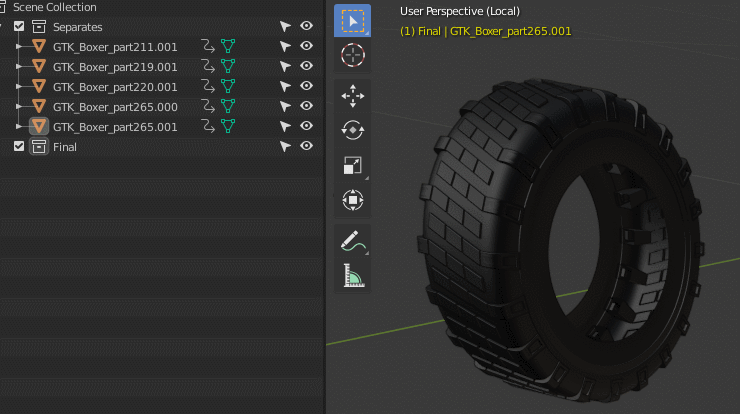Click modifier icon on GTK_Boxer_part211.001 row
This screenshot has height=414, width=740.
(x=208, y=46)
